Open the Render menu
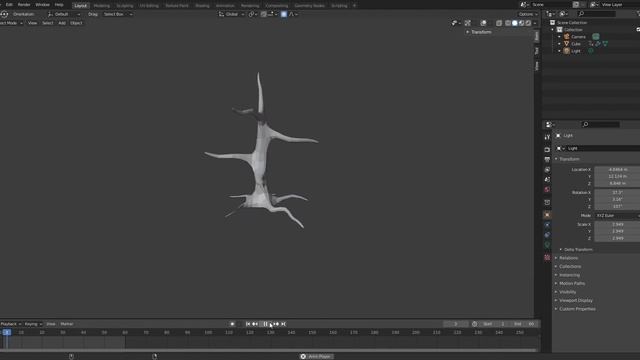 click(x=24, y=4)
